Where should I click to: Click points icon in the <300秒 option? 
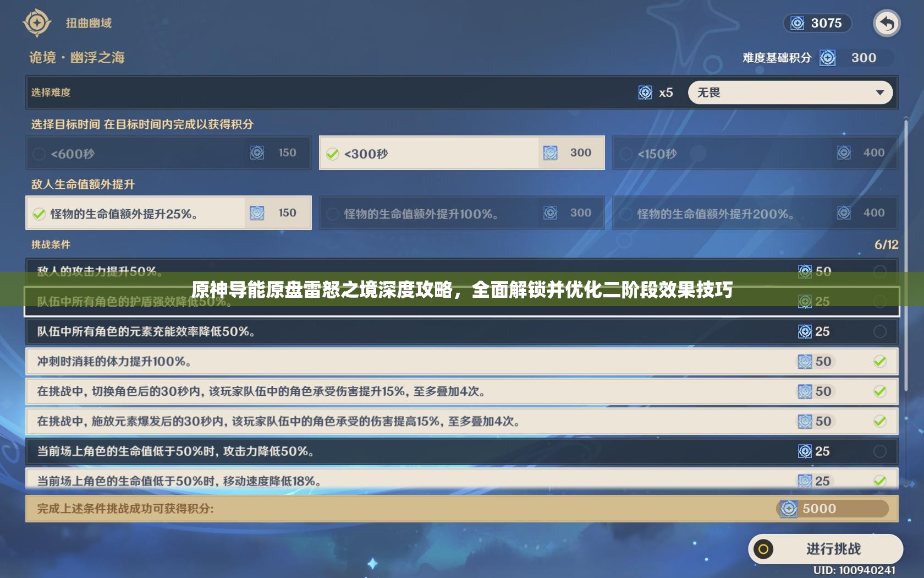pos(551,152)
